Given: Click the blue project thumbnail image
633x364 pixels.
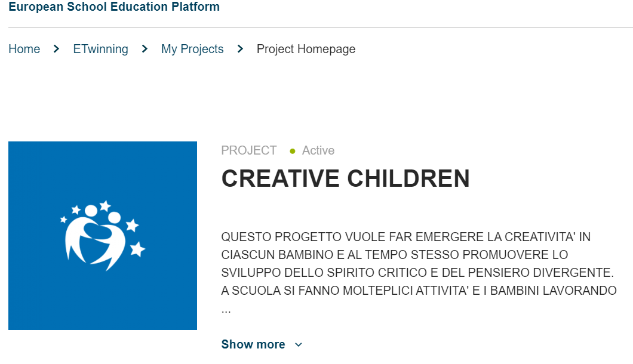Looking at the screenshot, I should (103, 236).
